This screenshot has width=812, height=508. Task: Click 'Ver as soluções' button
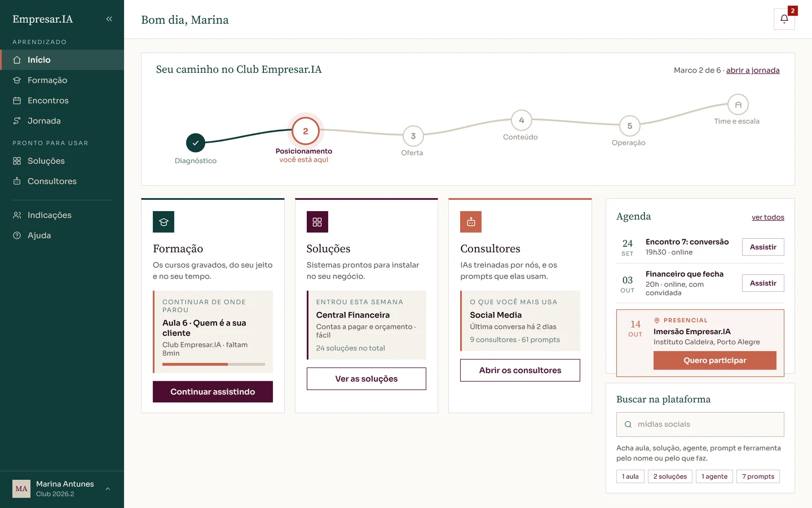(x=367, y=379)
